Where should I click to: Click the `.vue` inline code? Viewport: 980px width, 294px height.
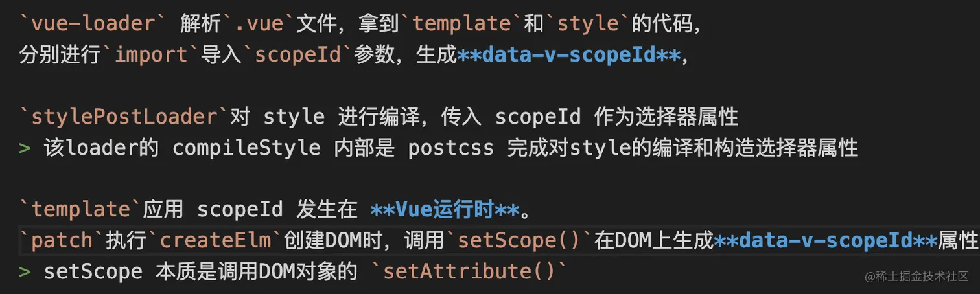[x=259, y=24]
